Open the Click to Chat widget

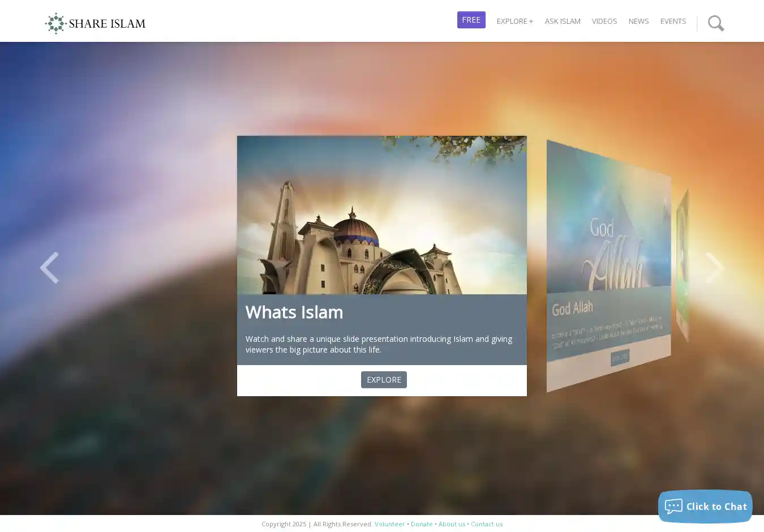pos(705,507)
